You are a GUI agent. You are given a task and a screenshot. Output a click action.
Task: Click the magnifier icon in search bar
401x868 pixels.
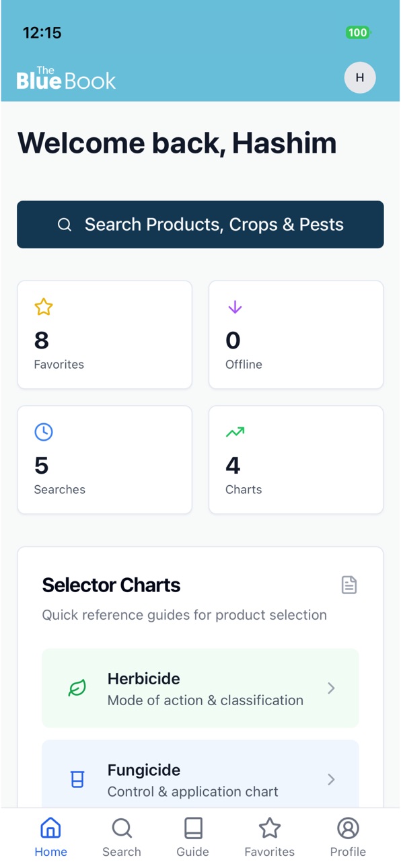point(65,225)
